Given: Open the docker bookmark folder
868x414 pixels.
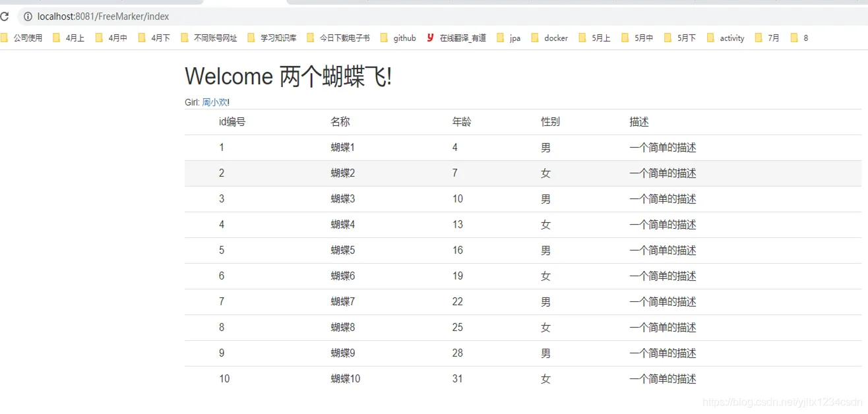Looking at the screenshot, I should [x=549, y=38].
